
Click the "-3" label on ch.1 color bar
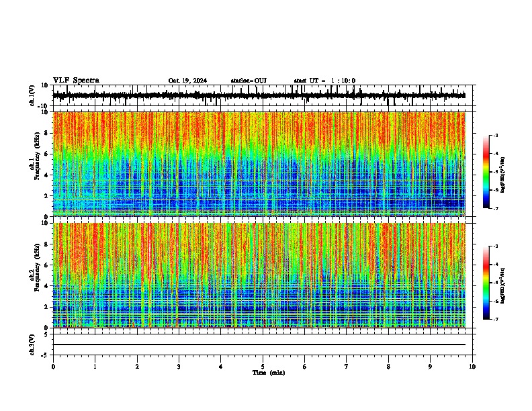[496, 135]
